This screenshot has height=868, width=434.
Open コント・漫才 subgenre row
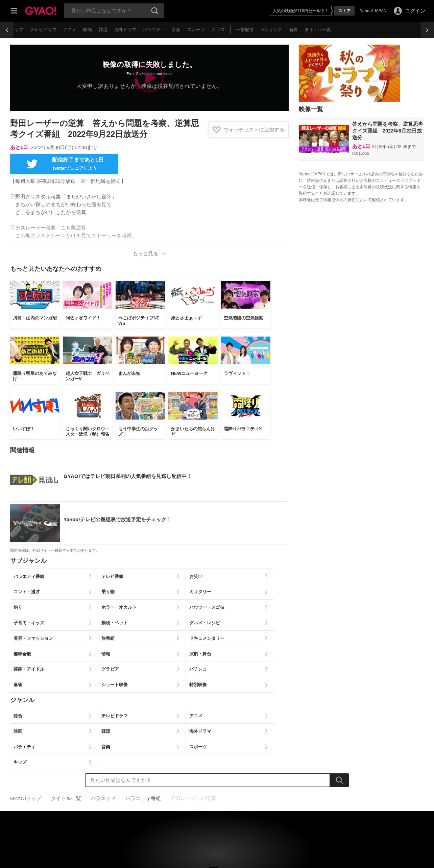tap(54, 592)
